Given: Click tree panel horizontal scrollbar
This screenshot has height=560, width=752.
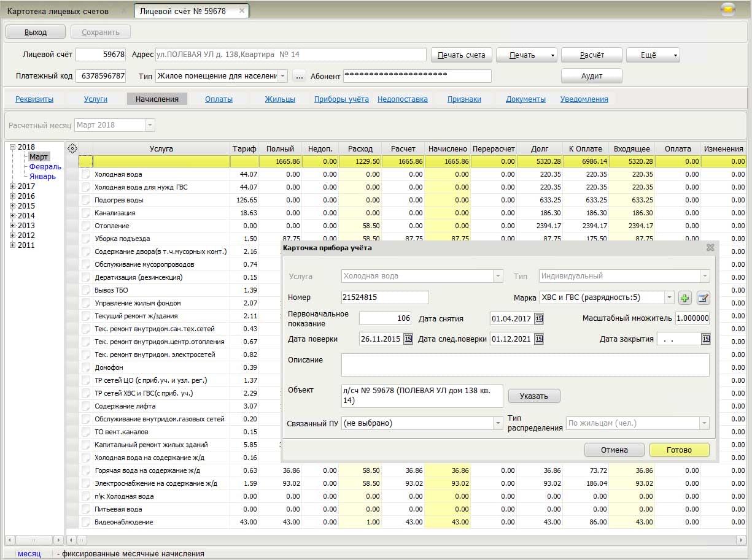Looking at the screenshot, I should [x=34, y=540].
